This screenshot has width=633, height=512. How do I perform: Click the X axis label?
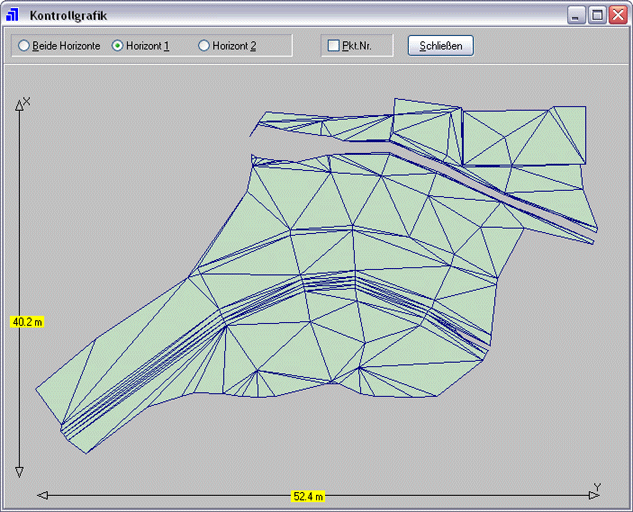(27, 101)
